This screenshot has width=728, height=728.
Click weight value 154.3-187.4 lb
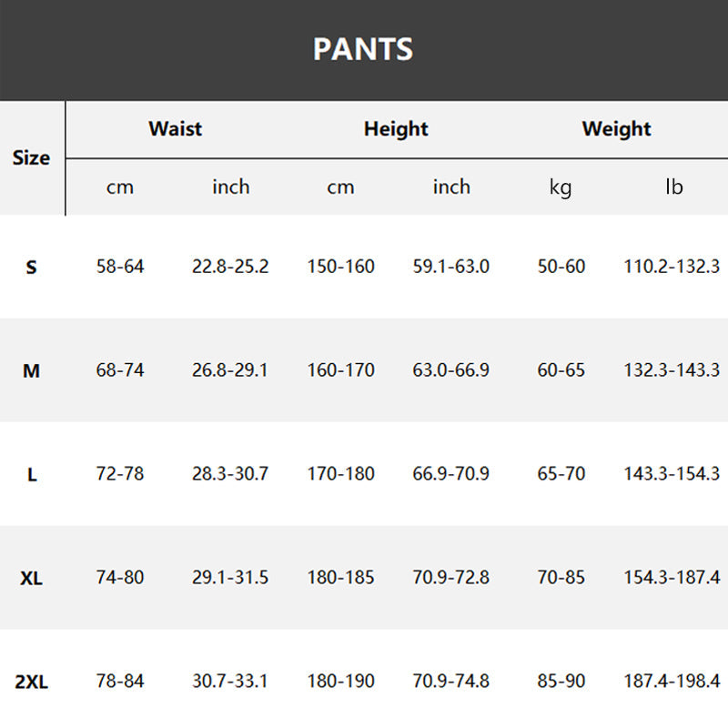click(672, 578)
